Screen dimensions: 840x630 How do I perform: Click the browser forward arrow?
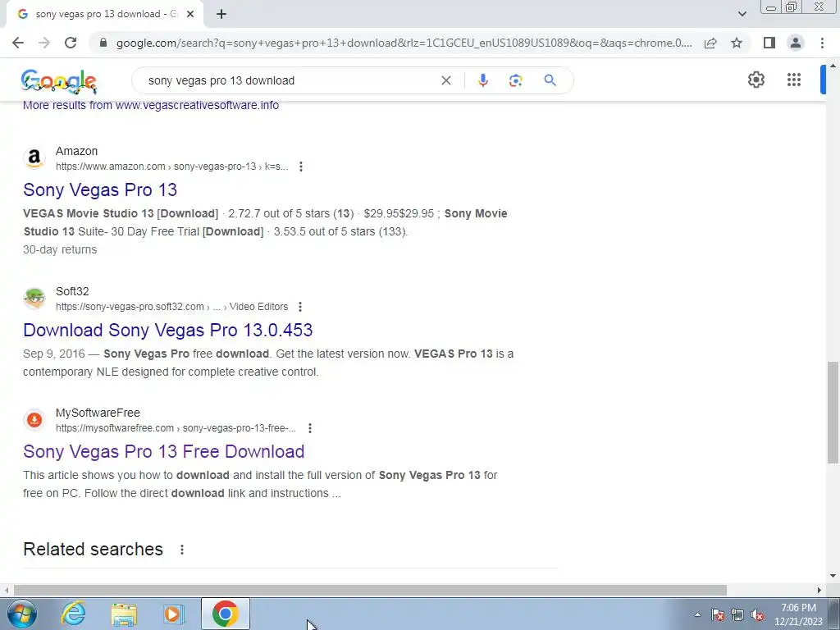coord(44,43)
